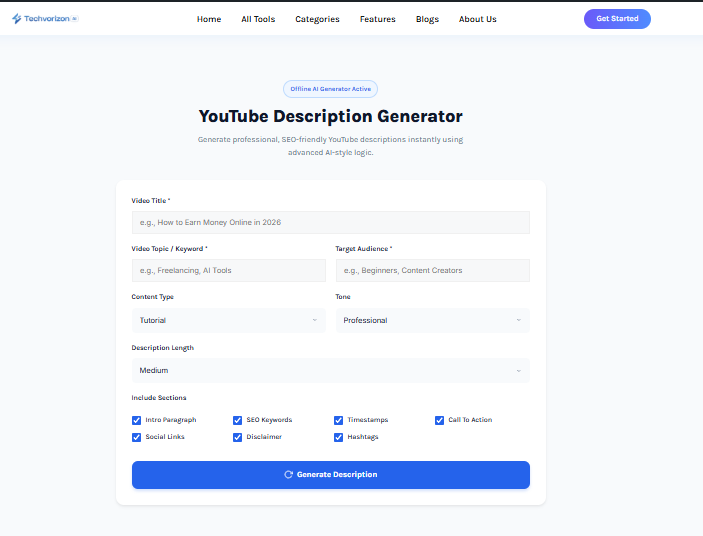Open All Tools in the navigation bar
This screenshot has width=703, height=536.
(x=258, y=19)
